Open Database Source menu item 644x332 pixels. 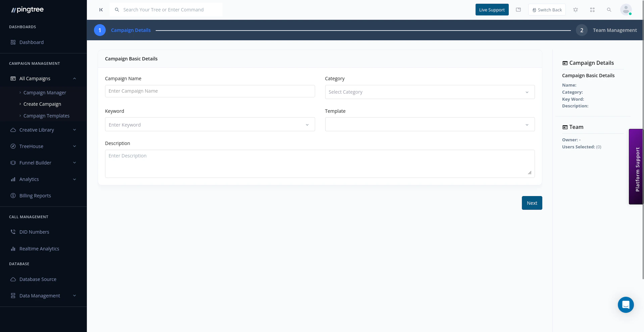click(x=38, y=279)
